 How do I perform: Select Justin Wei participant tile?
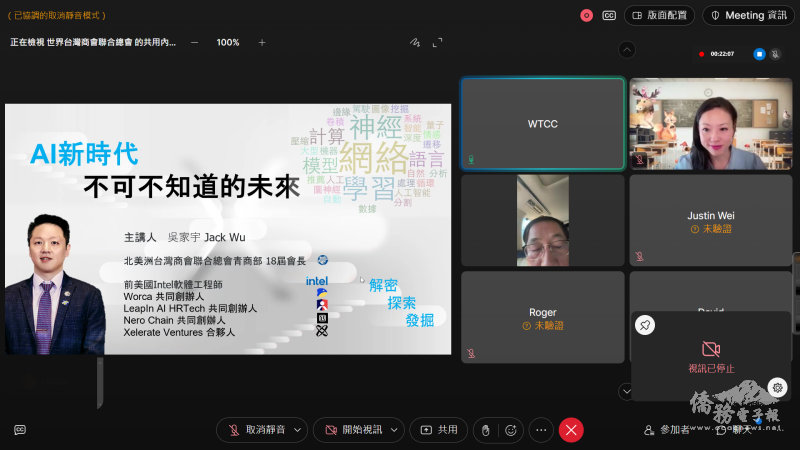coord(711,220)
